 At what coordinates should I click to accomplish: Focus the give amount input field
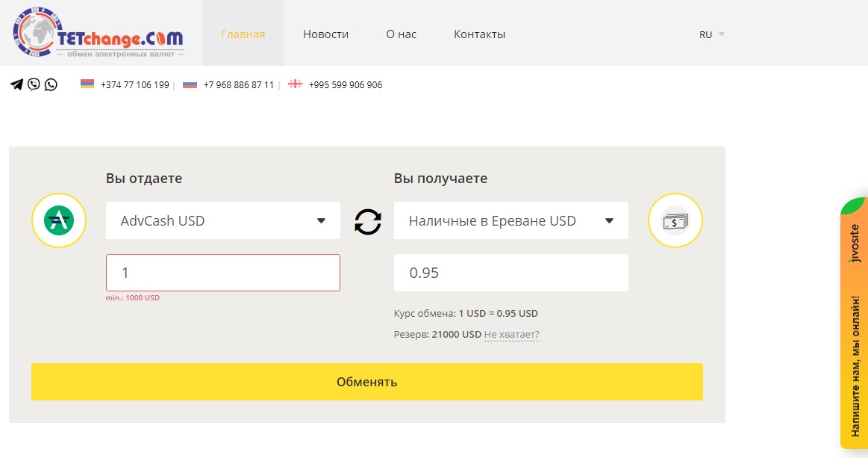coord(223,273)
